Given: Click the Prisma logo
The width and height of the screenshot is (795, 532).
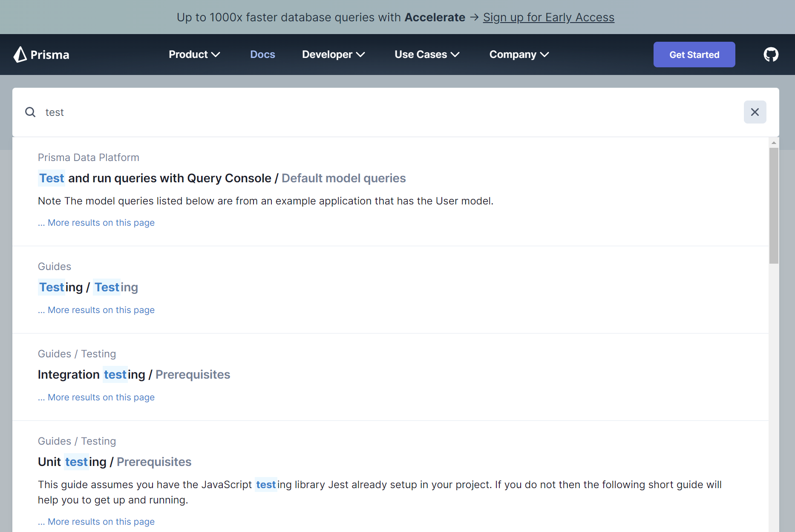Looking at the screenshot, I should pos(41,55).
